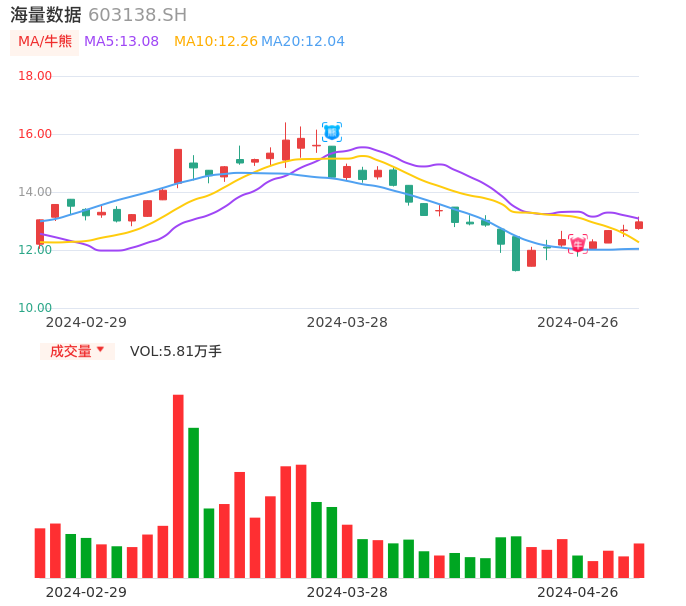
Task: Click the blue bear marker icon on chart
Action: click(332, 131)
